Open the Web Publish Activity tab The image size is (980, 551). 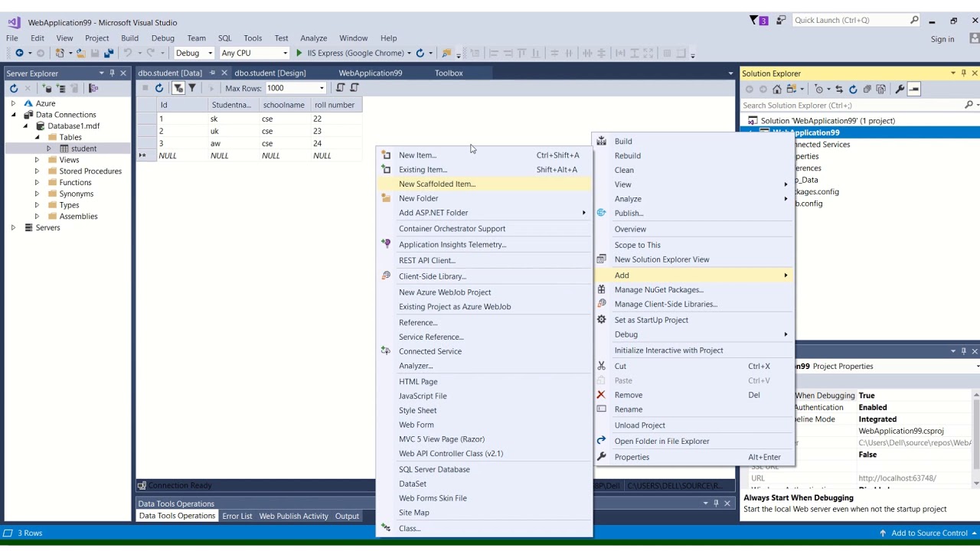(x=293, y=516)
